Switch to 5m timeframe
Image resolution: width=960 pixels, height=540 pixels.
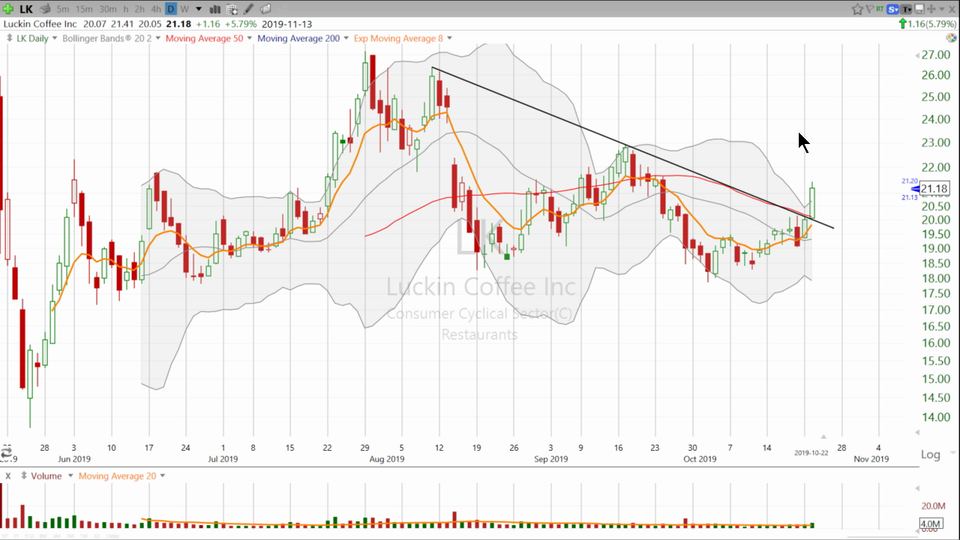62,9
